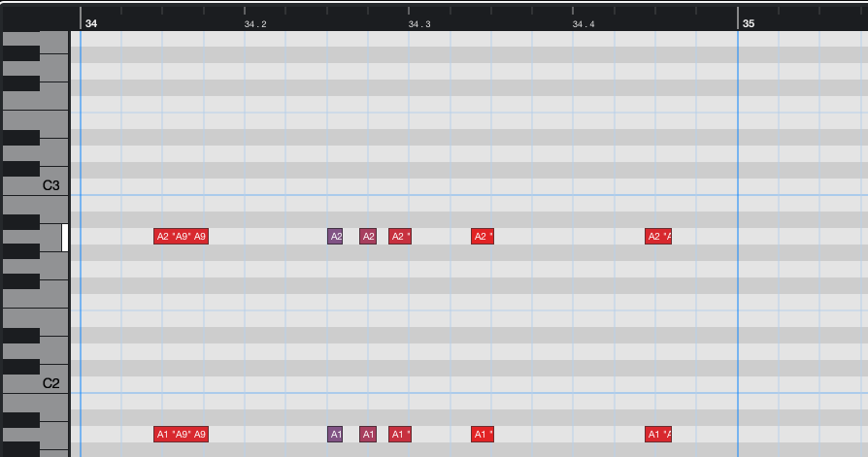868x457 pixels.
Task: Select the A1 note just before the 34.3 marker
Action: [x=400, y=434]
